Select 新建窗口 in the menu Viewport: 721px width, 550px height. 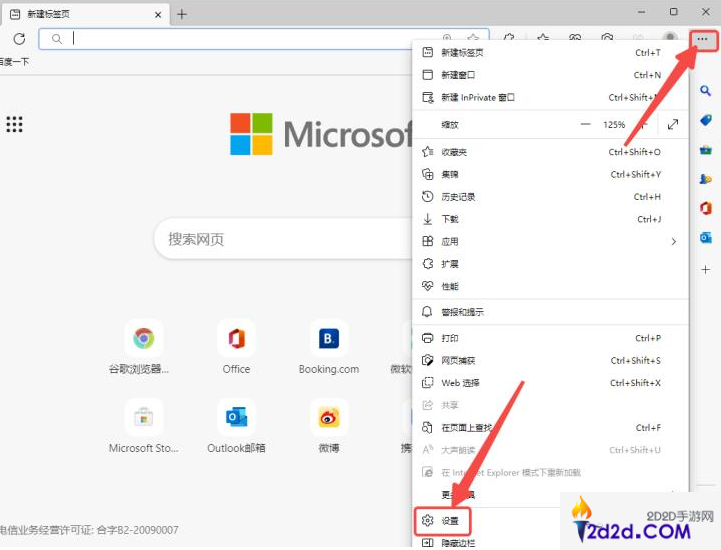point(550,75)
